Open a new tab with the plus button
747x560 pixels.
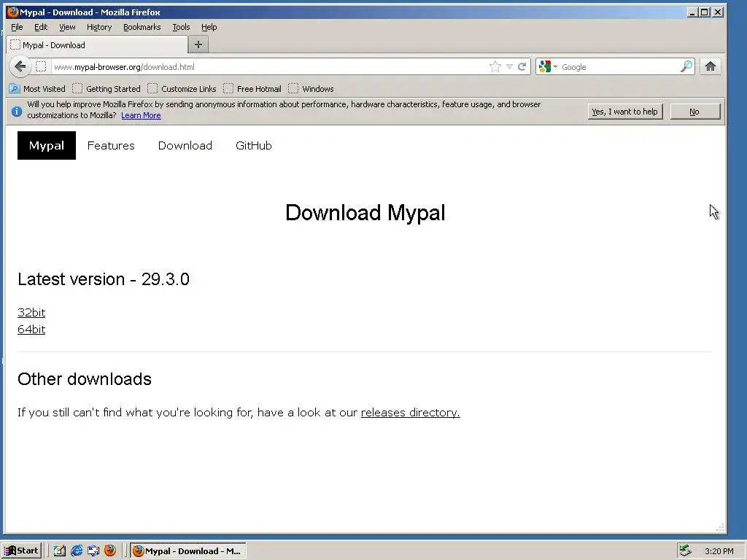tap(198, 44)
